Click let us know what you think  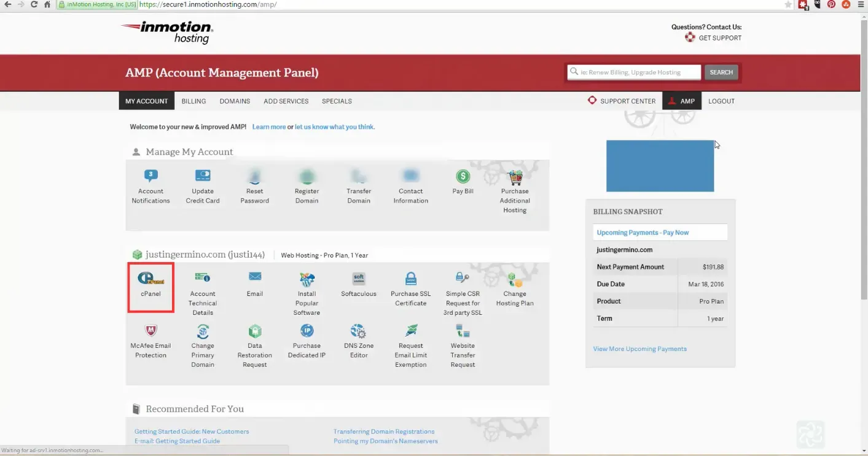pos(335,127)
